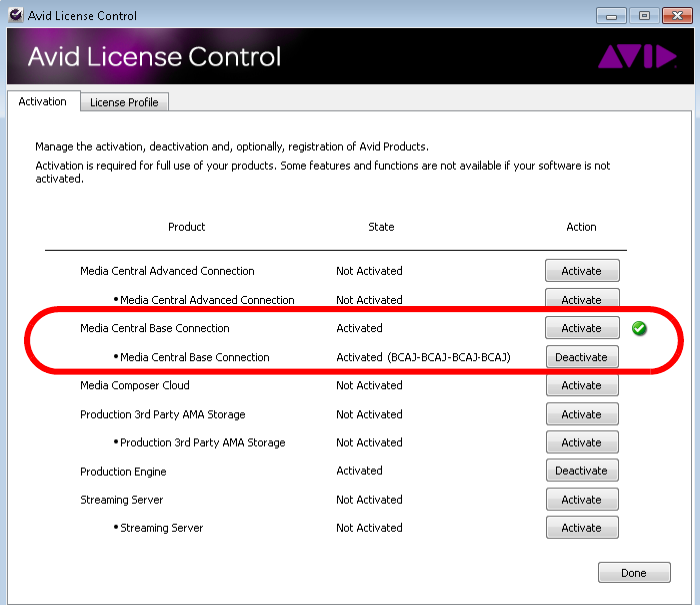700x606 pixels.
Task: Activate Media Composer Cloud
Action: tap(581, 385)
